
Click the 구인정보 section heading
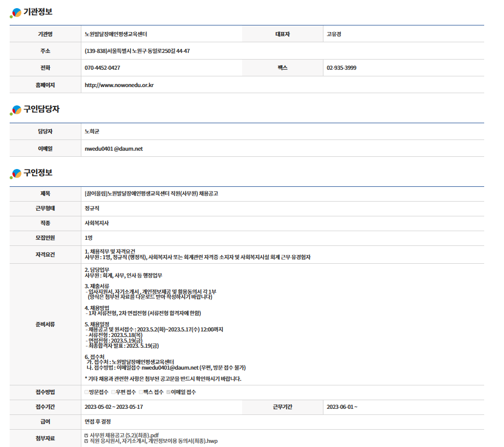pos(38,173)
